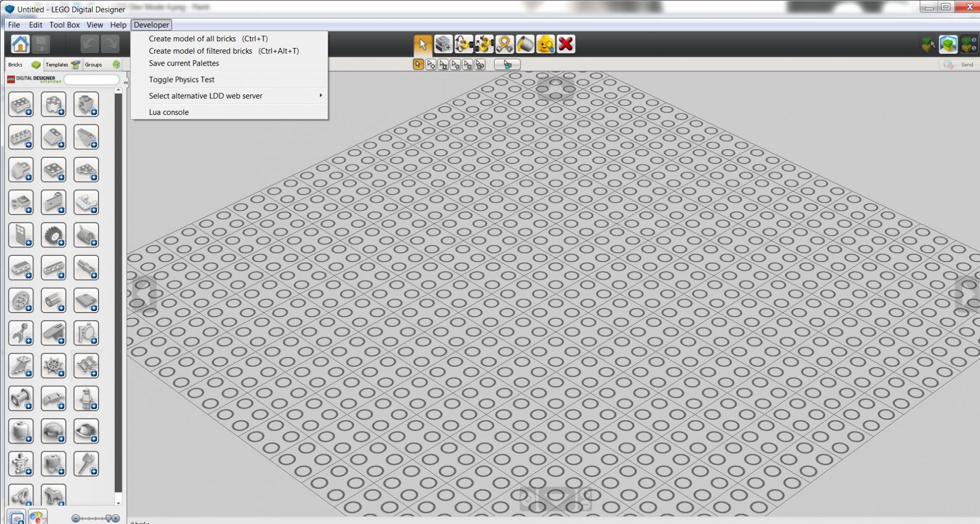Choose Toggle Physics Test
The width and height of the screenshot is (980, 524).
tap(182, 79)
